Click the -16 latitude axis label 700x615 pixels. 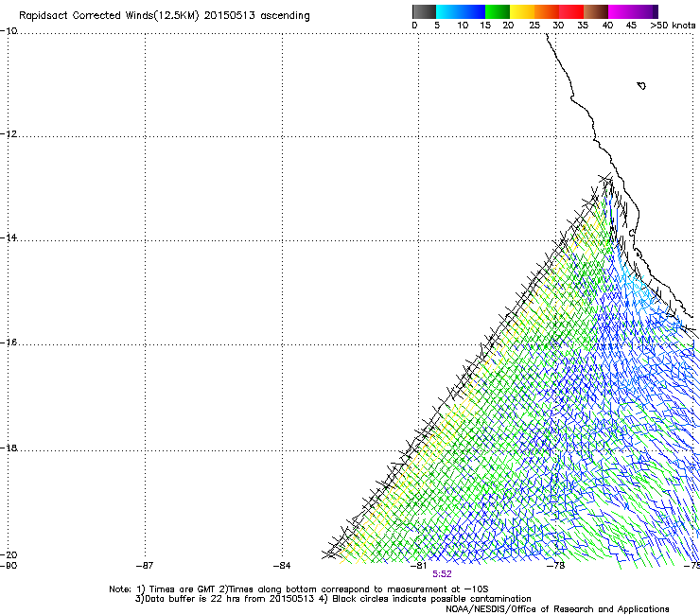[x=9, y=343]
